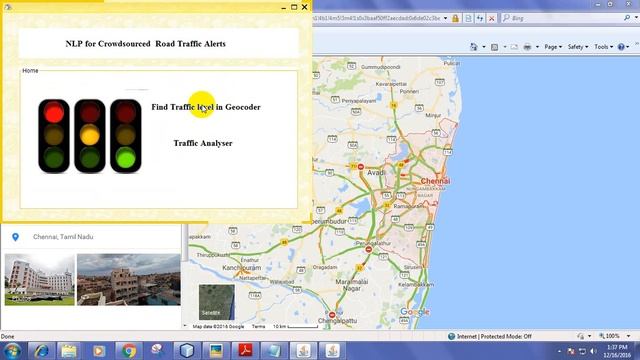The image size is (640, 360).
Task: Click the Print toolbar icon
Action: click(527, 47)
